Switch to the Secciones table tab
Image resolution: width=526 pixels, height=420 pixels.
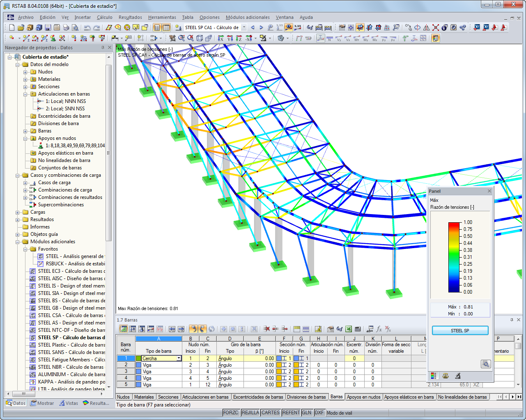(168, 397)
